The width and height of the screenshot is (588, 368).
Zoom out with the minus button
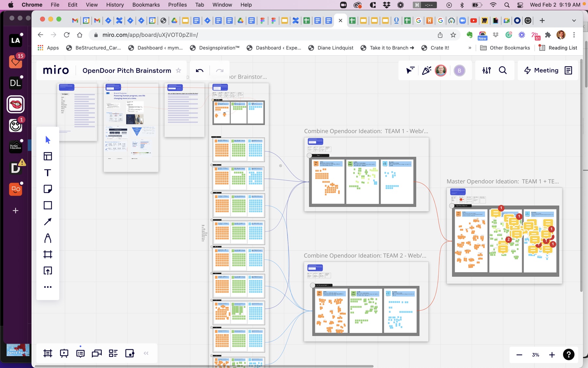point(519,355)
